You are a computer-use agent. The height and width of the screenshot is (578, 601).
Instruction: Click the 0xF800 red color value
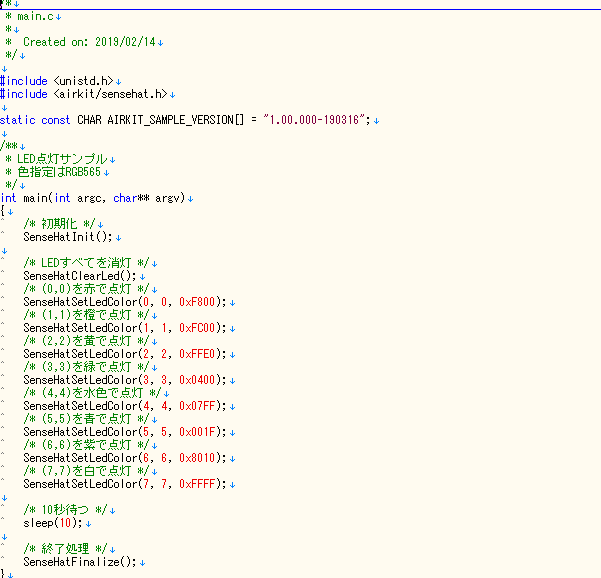tap(201, 302)
